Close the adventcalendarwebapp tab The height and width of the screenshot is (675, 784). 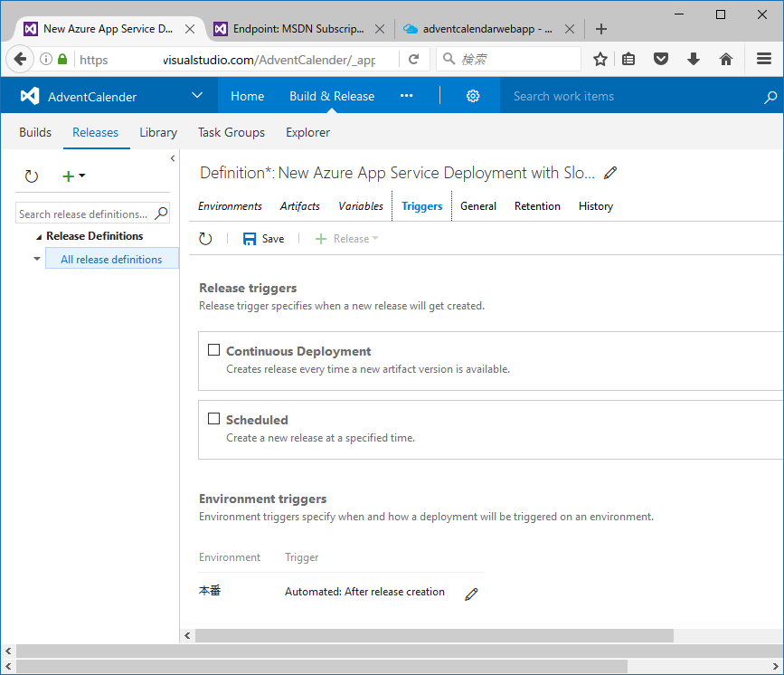(570, 29)
